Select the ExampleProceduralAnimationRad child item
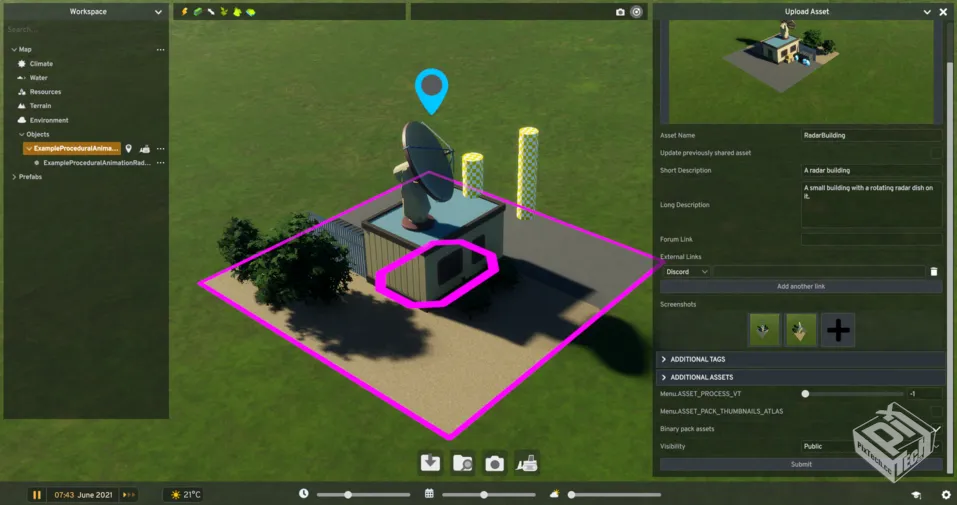This screenshot has width=957, height=505. [x=96, y=163]
